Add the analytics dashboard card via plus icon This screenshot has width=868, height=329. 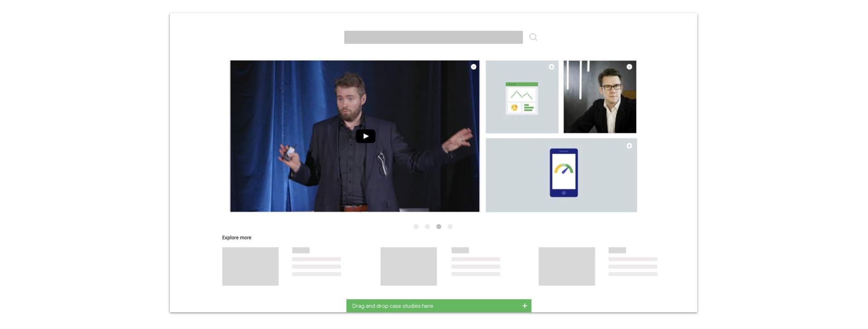click(551, 67)
